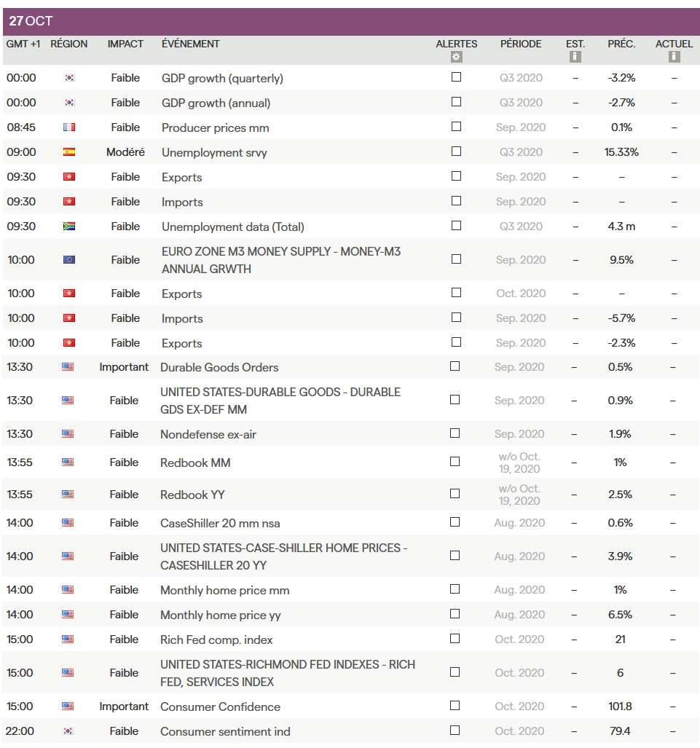Screen dimensions: 700x748
Task: Click the South Korea flag beside GDP growth (annual)
Action: coord(69,103)
